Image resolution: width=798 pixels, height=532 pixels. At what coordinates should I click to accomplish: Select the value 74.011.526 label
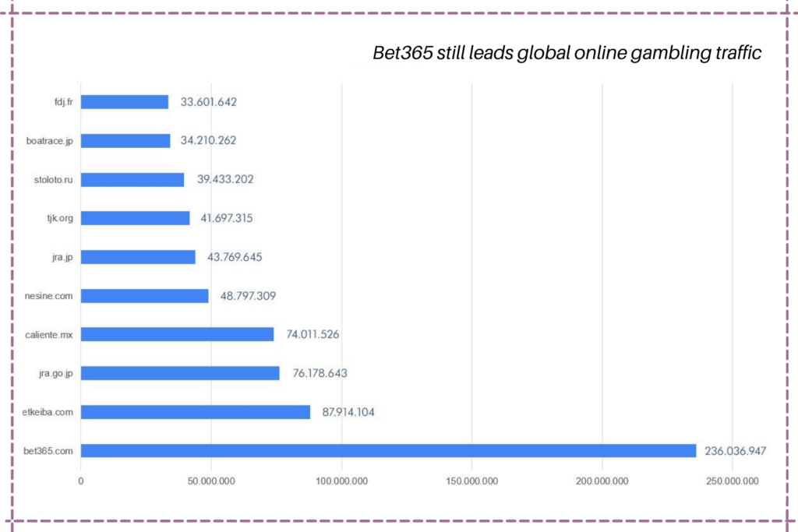coord(312,334)
